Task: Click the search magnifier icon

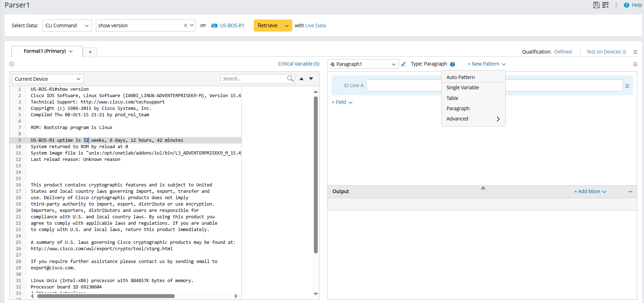Action: [290, 79]
